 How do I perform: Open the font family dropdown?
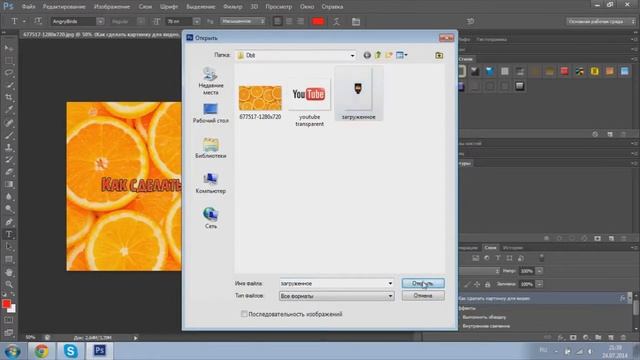pyautogui.click(x=100, y=21)
